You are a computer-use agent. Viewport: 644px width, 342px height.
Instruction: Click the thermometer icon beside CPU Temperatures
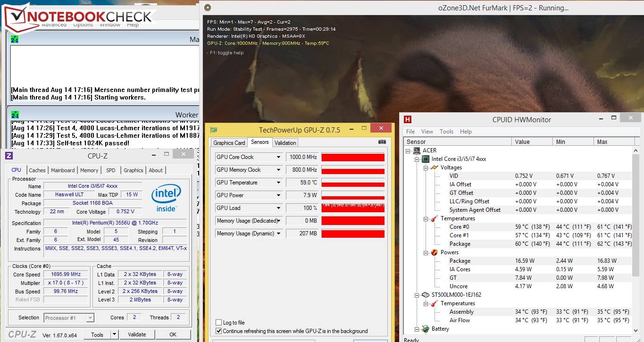(434, 218)
